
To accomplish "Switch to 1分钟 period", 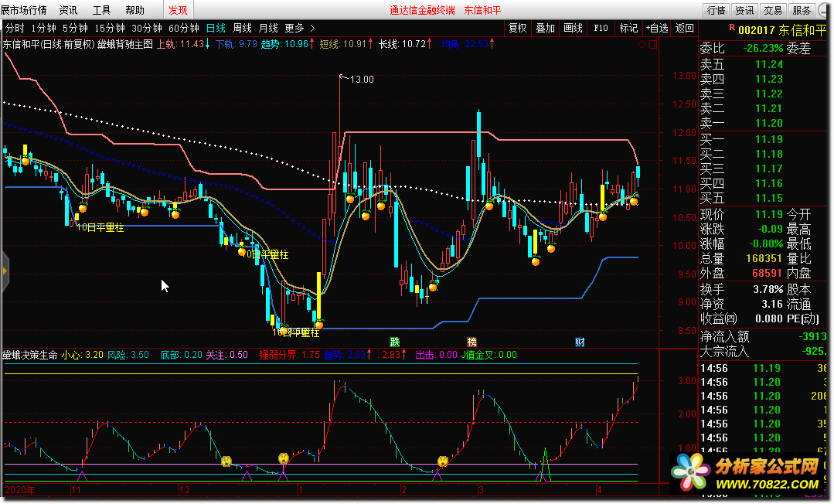I will click(x=43, y=28).
